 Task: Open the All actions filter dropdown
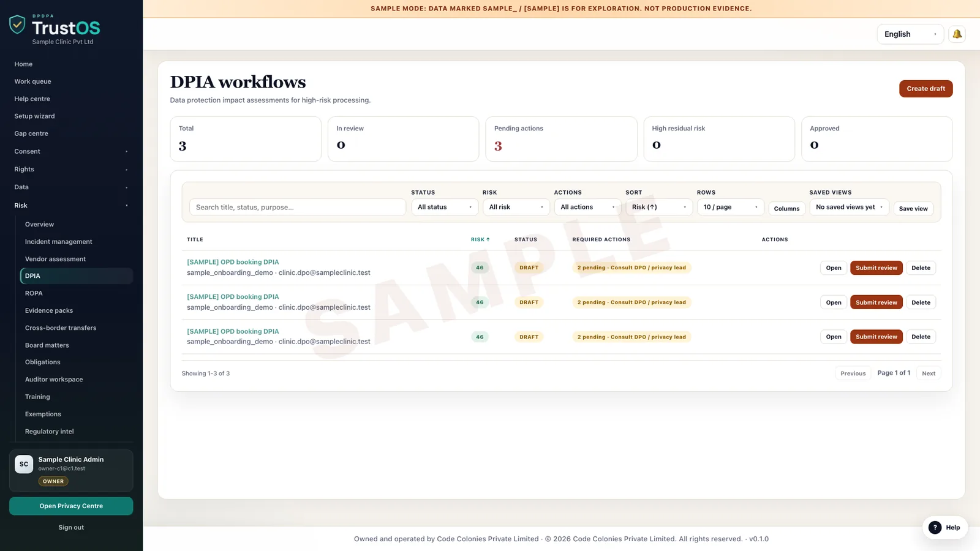(587, 207)
